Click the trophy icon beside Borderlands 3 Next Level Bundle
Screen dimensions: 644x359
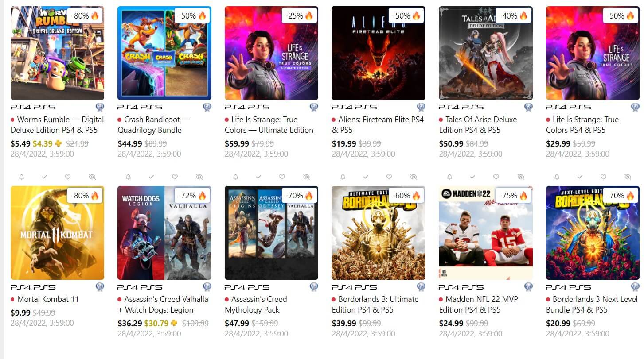pyautogui.click(x=635, y=287)
